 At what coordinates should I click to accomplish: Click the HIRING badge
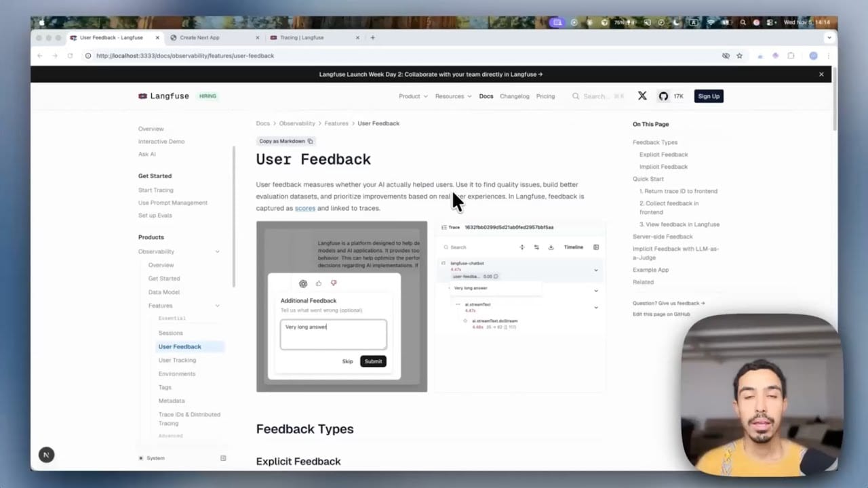coord(208,96)
